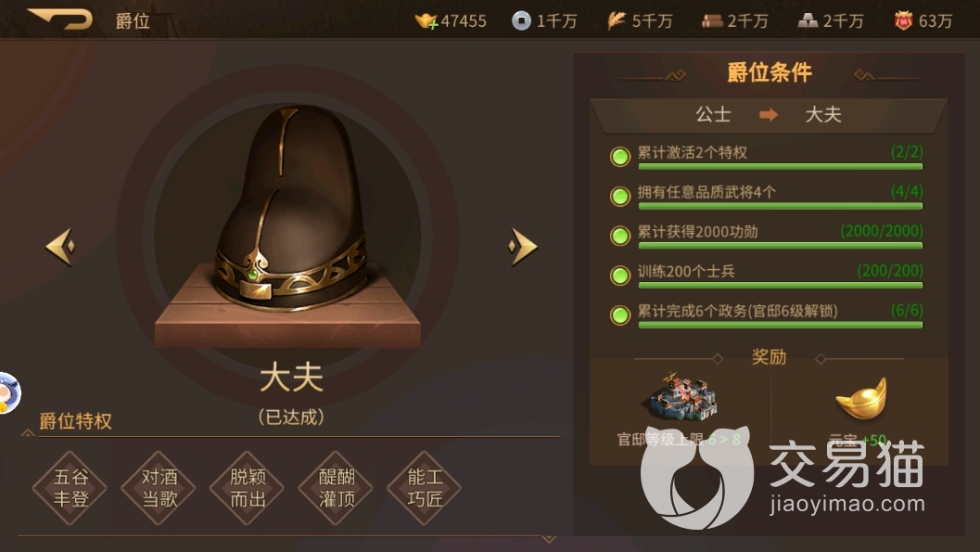Tap the gold ingot currency icon with plus

coord(426,21)
